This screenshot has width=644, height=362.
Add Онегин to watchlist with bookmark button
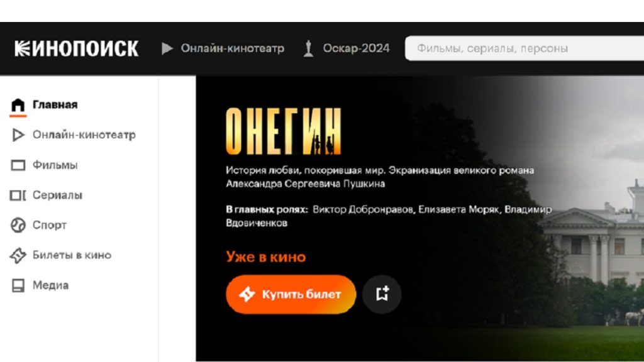coord(382,294)
